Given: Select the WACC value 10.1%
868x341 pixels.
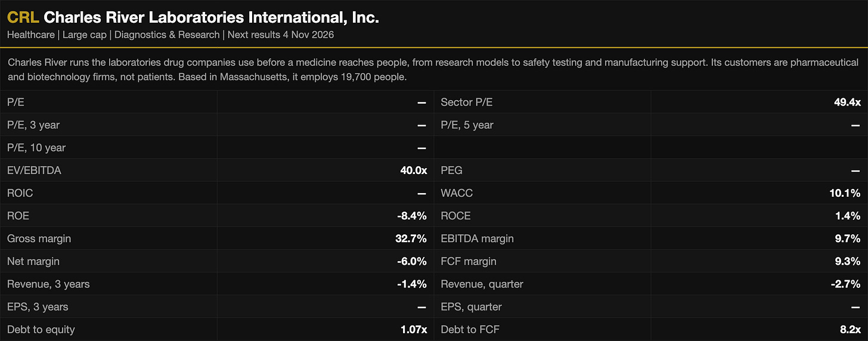Looking at the screenshot, I should click(x=845, y=193).
